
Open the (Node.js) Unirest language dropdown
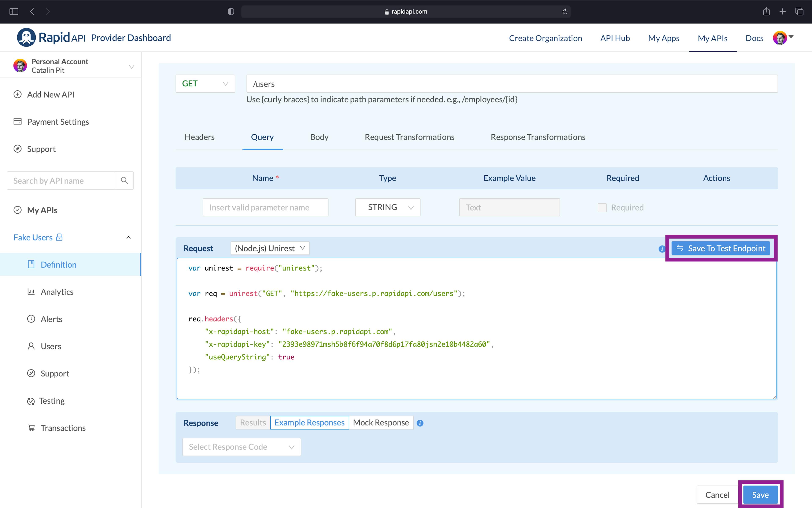270,248
